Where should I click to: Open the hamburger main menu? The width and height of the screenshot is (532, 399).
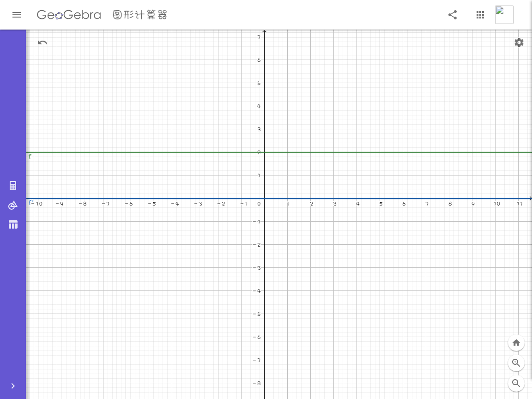point(17,15)
